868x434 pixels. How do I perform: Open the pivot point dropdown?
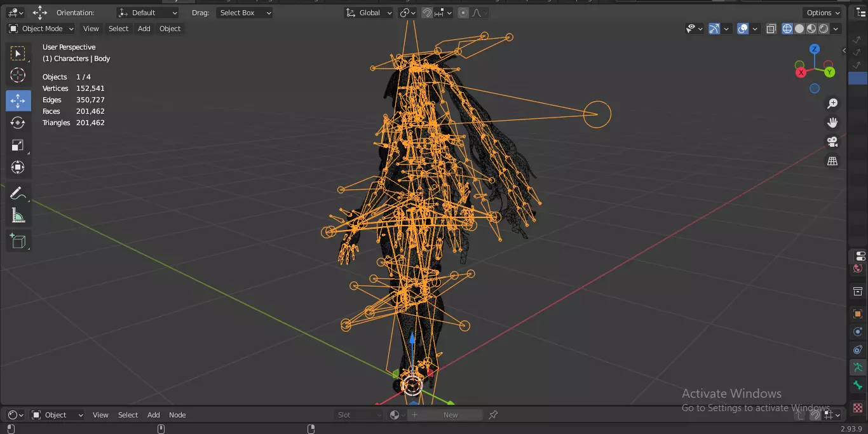407,13
